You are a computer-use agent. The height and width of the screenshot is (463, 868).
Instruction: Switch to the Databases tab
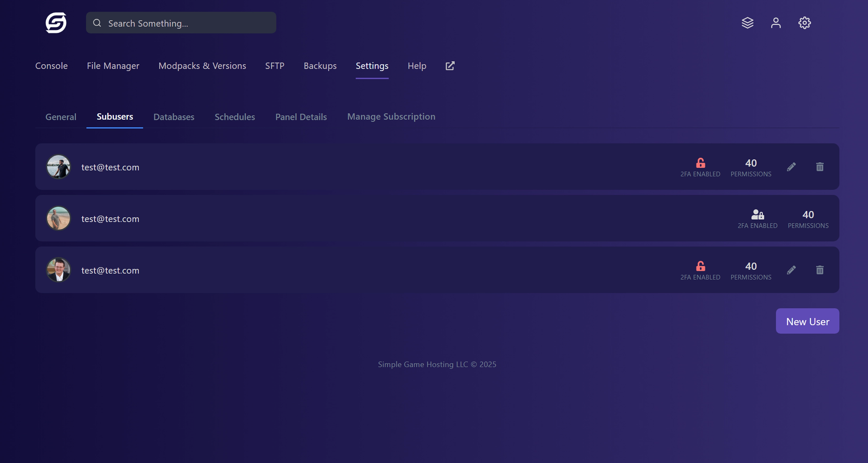(174, 117)
